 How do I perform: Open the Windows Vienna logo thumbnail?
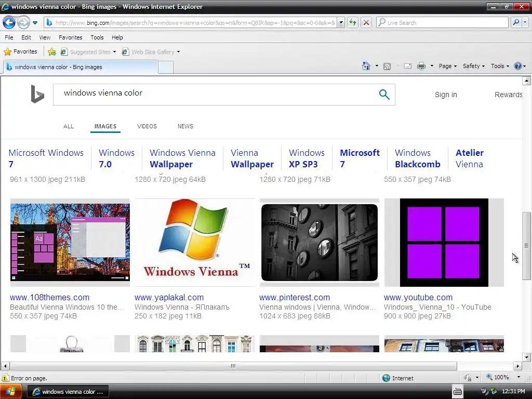pyautogui.click(x=194, y=243)
